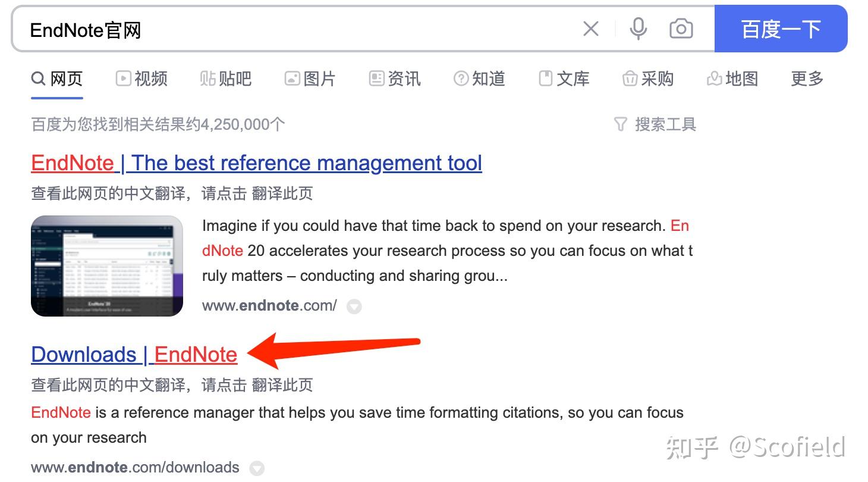Open the 资讯 tab
The width and height of the screenshot is (868, 482).
[395, 79]
